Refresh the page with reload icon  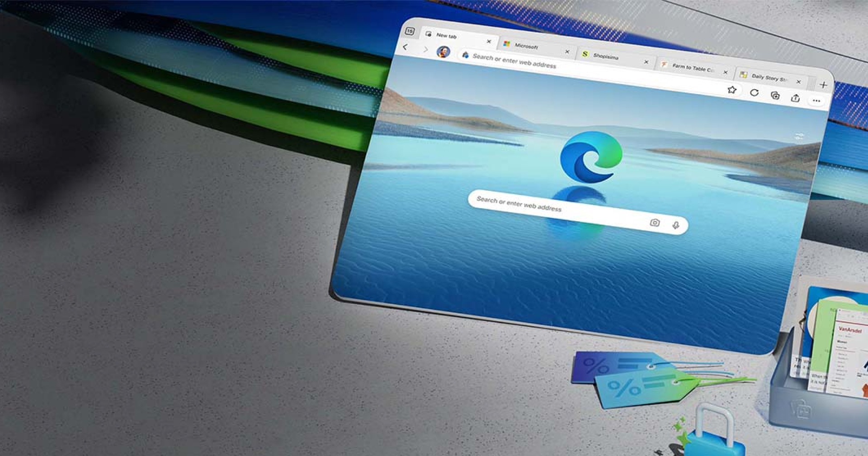[754, 93]
